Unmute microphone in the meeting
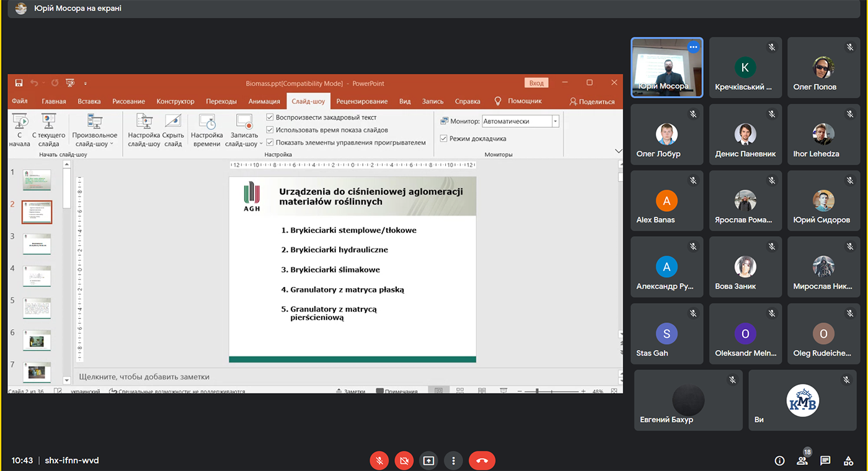868x471 pixels. 379,460
